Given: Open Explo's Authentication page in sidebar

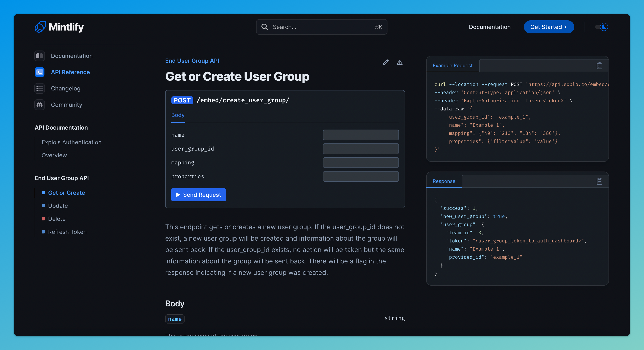Looking at the screenshot, I should 72,142.
